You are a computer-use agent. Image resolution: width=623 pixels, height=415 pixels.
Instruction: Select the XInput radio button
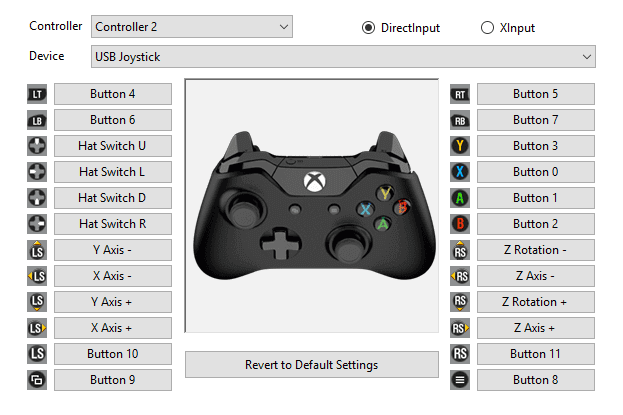487,28
